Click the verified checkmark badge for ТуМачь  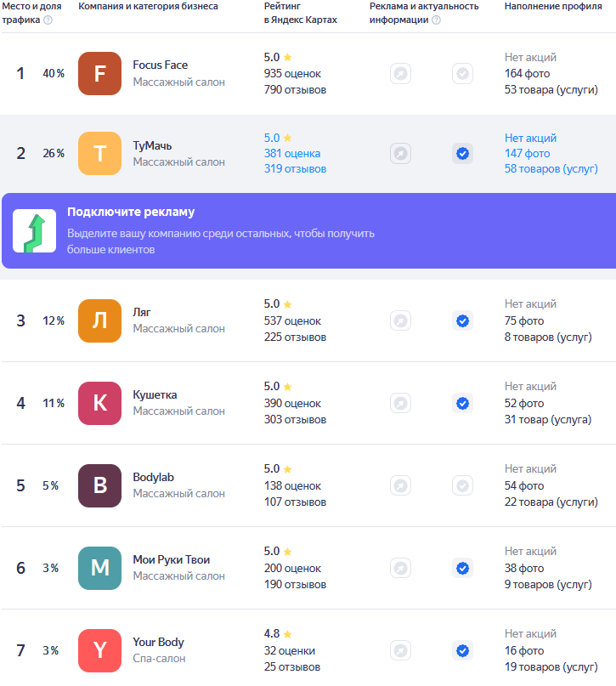[462, 154]
